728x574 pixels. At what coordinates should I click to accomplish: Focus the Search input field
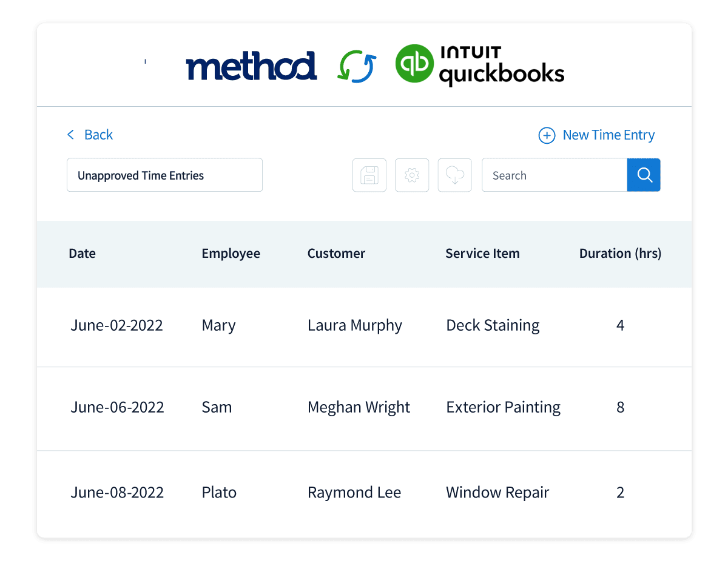pyautogui.click(x=554, y=175)
